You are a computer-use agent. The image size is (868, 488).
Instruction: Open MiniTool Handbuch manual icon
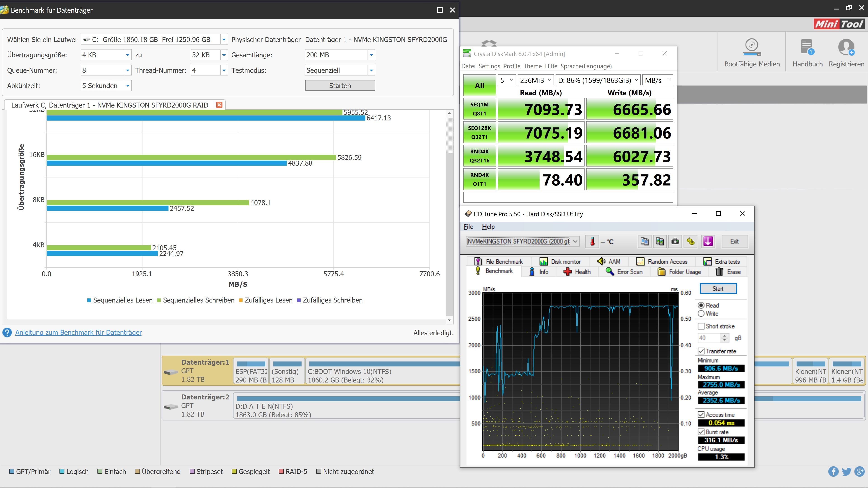click(807, 47)
